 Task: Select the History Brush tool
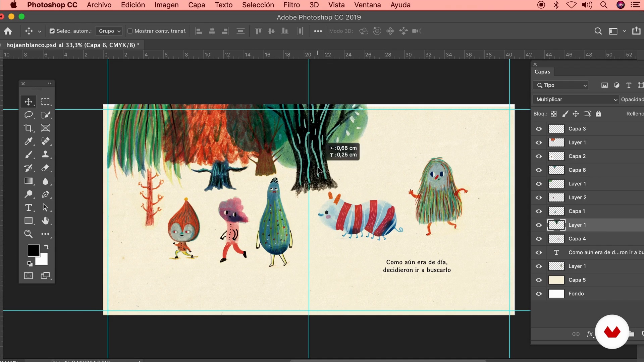tap(29, 168)
